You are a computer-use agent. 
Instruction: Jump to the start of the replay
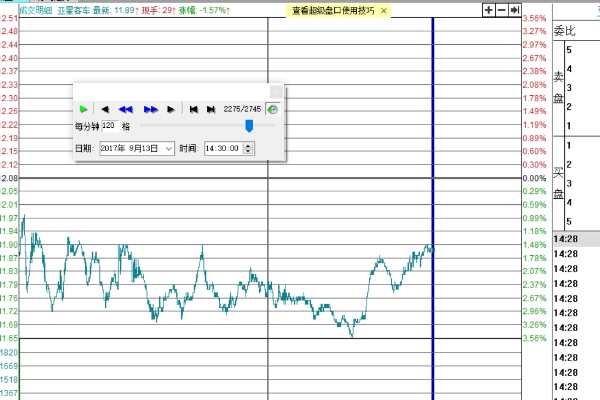(193, 109)
